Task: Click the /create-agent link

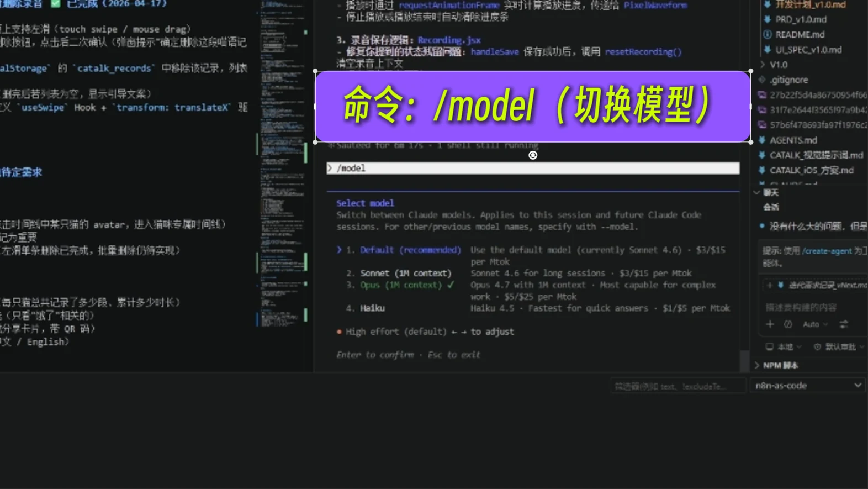Action: pos(827,251)
